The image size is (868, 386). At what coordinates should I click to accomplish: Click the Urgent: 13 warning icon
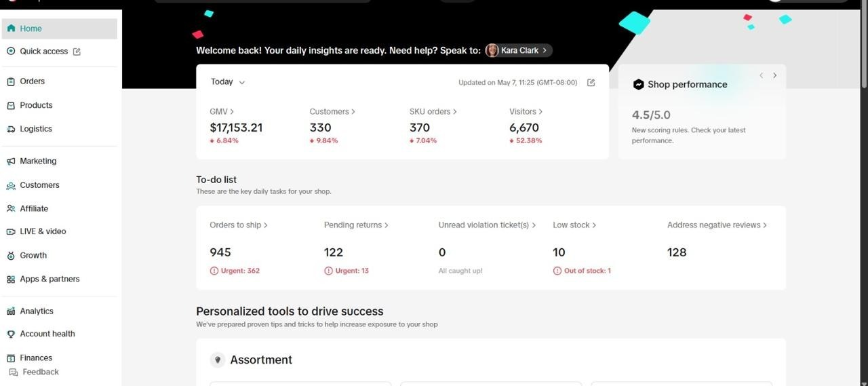[328, 271]
